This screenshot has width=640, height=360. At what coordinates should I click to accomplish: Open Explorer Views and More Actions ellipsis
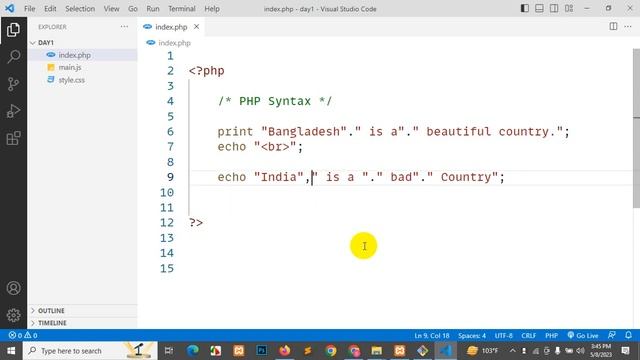[x=124, y=27]
